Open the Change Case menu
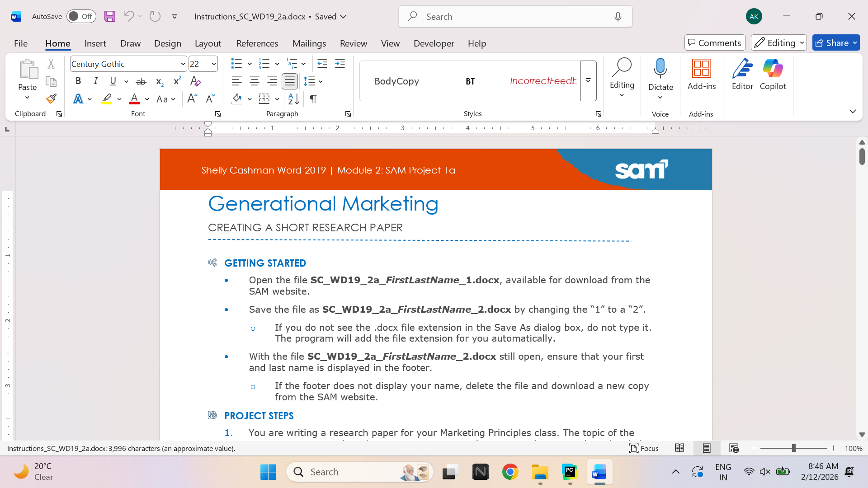Screen dimensions: 868x488 (x=165, y=99)
